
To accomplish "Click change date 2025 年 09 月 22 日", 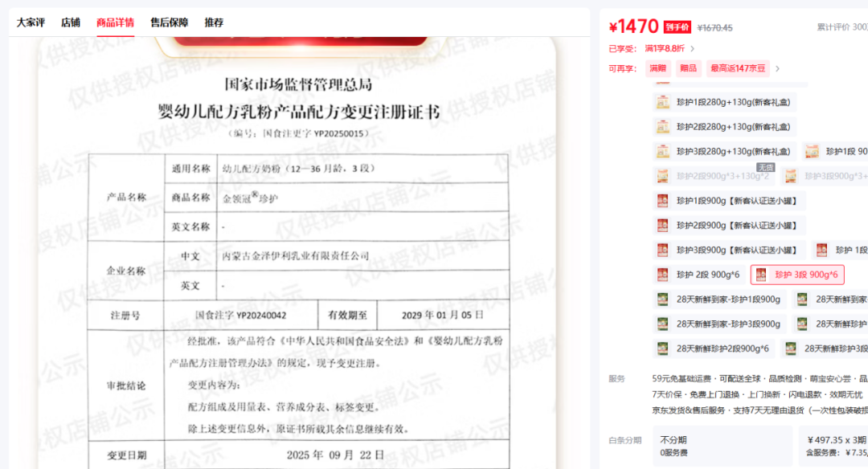I will (x=335, y=455).
